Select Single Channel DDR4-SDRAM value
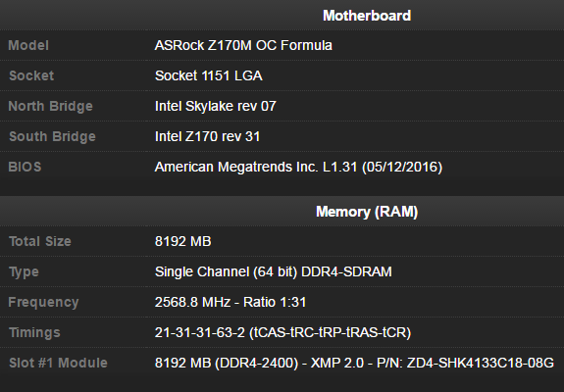Viewport: 564px width, 392px height. [273, 271]
